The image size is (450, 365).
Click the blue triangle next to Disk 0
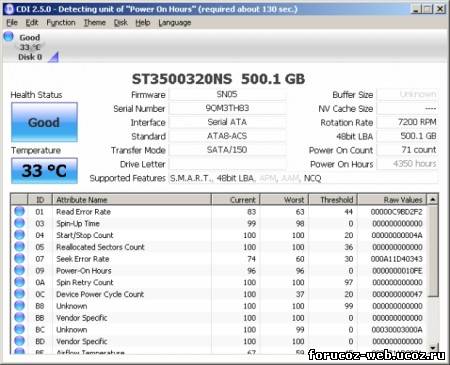54,57
